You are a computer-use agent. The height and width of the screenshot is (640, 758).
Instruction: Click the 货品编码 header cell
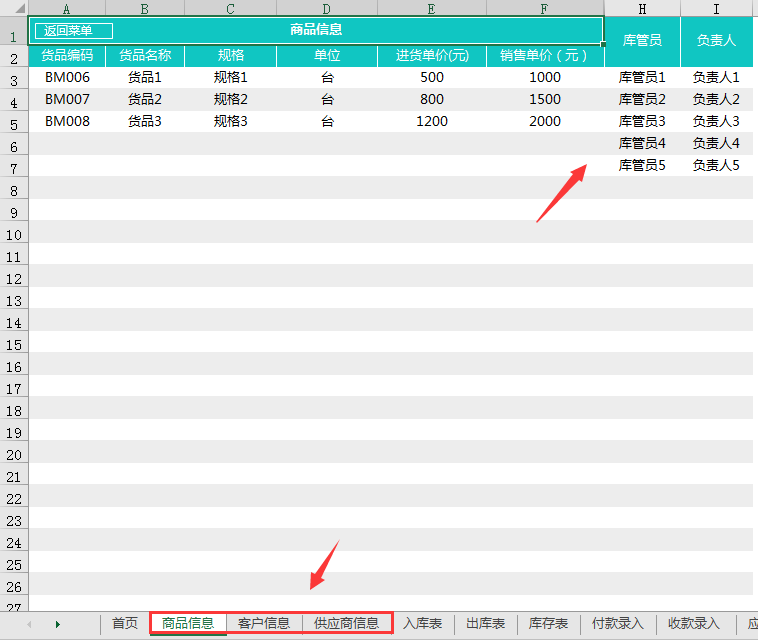(x=67, y=56)
